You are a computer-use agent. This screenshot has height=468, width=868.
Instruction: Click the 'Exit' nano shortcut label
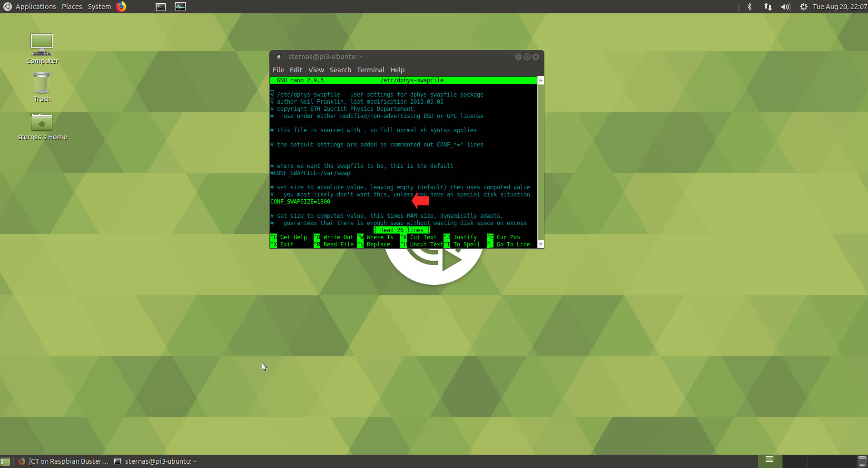(x=287, y=244)
